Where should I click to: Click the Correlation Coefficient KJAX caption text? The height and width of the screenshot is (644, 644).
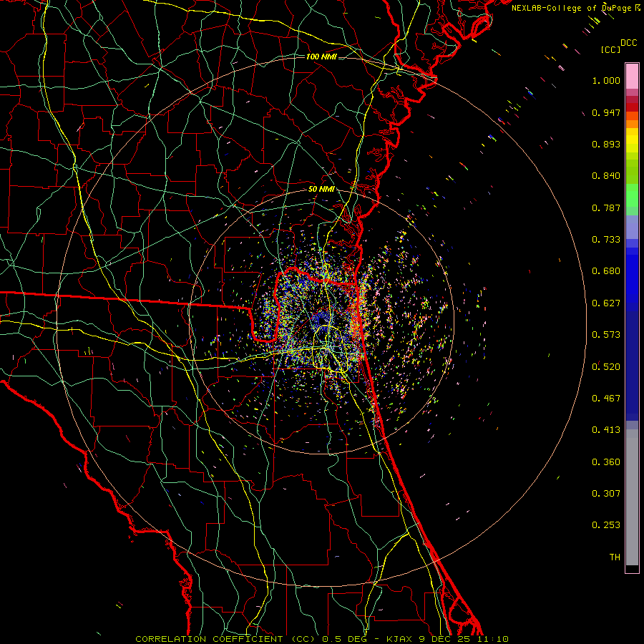(322, 639)
